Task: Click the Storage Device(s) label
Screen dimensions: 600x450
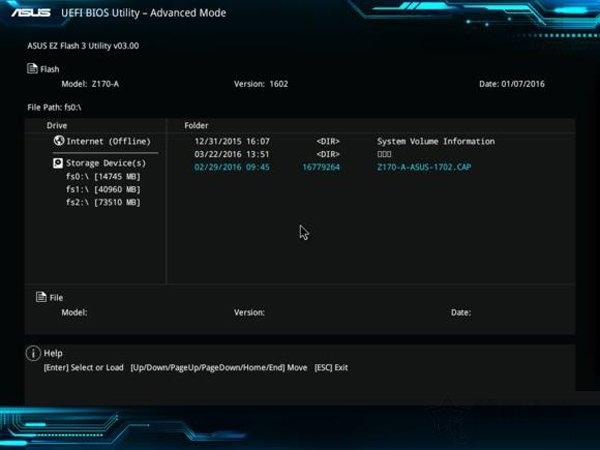Action: pyautogui.click(x=106, y=162)
